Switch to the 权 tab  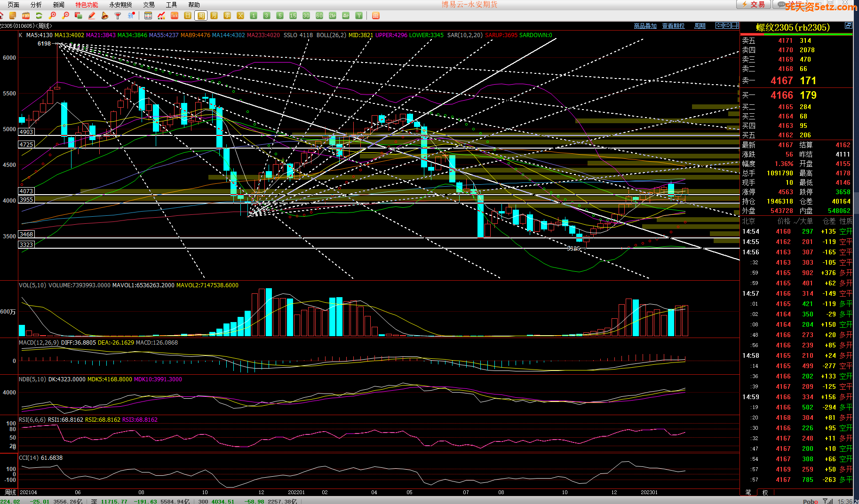pyautogui.click(x=765, y=492)
